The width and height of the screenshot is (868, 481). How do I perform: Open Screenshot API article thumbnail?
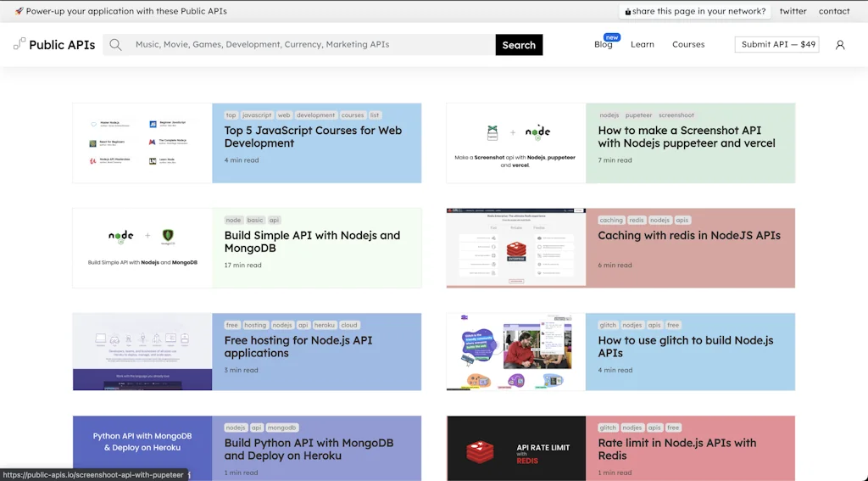coord(516,143)
